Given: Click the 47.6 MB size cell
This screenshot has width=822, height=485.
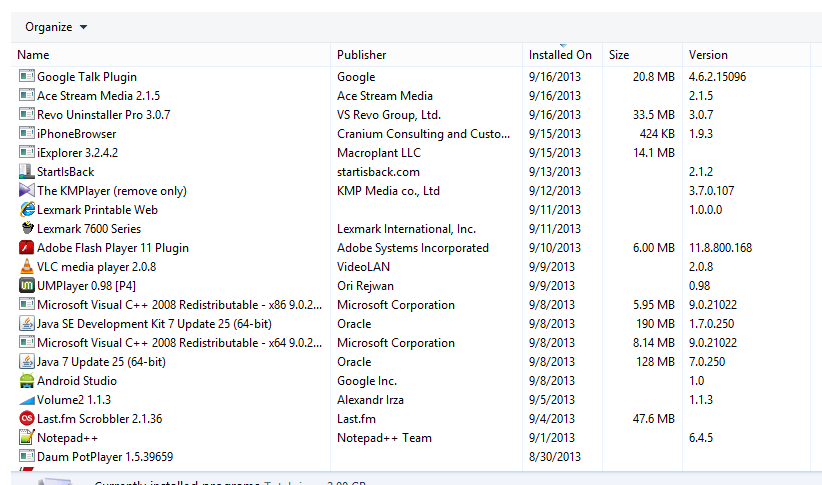Looking at the screenshot, I should coord(654,418).
